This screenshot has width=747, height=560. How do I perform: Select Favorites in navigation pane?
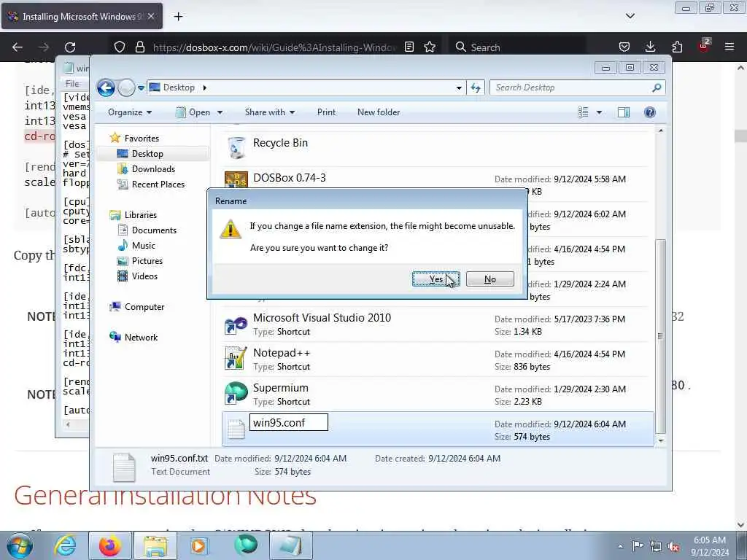click(x=142, y=138)
